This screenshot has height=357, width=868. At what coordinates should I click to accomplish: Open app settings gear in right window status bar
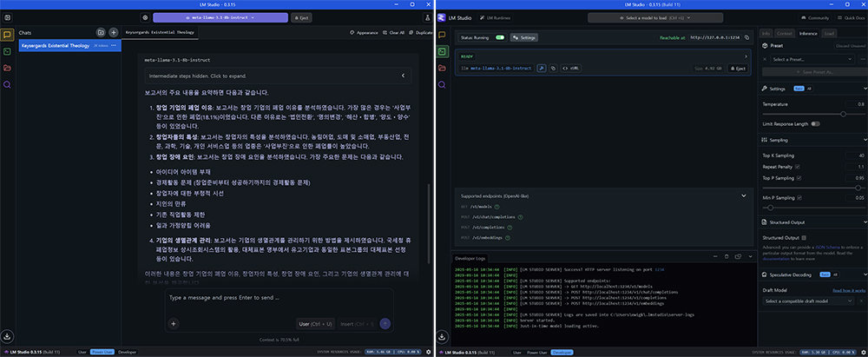[x=863, y=353]
